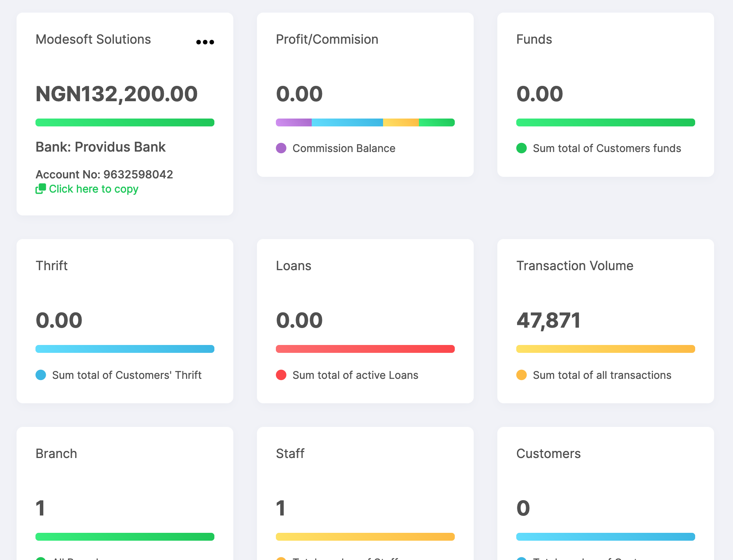Click the Modesoft Solutions title
This screenshot has height=560, width=733.
[x=93, y=39]
